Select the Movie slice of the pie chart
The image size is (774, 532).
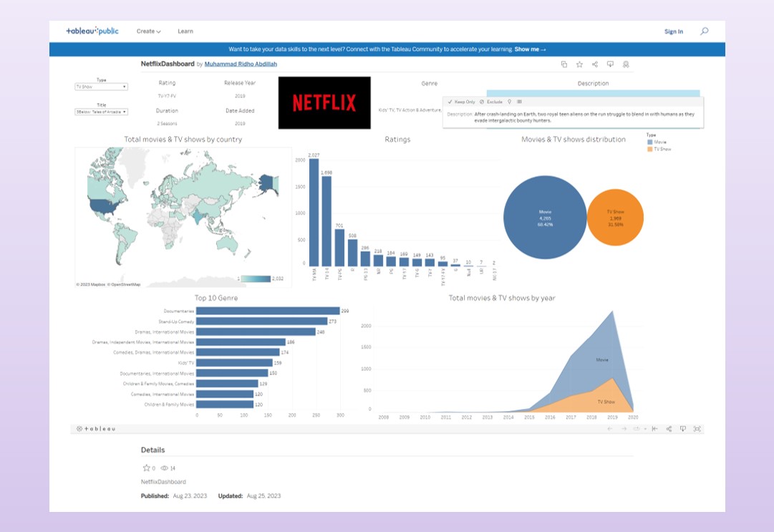click(x=545, y=215)
